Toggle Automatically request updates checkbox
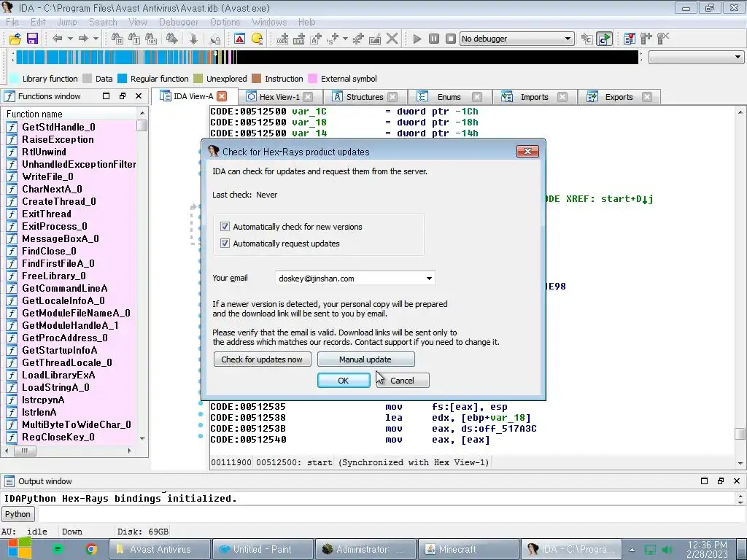Viewport: 747px width, 560px height. click(x=225, y=244)
